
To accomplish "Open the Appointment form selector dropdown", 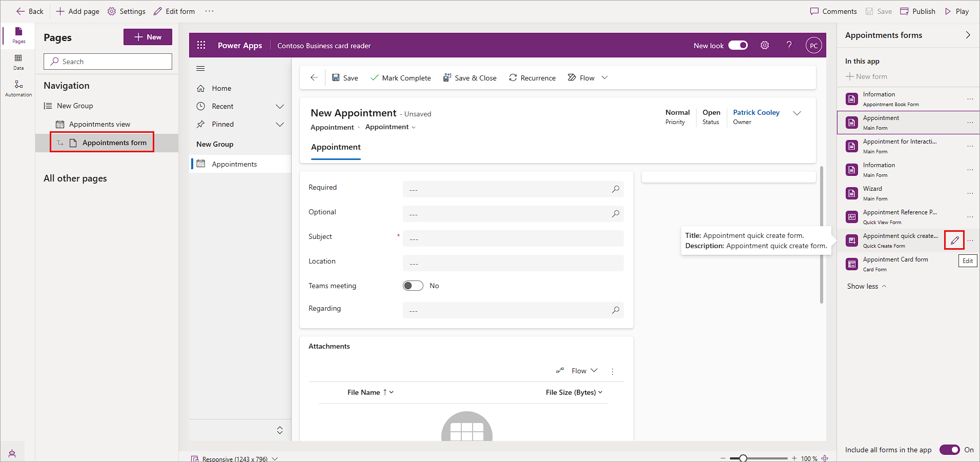I will point(390,127).
